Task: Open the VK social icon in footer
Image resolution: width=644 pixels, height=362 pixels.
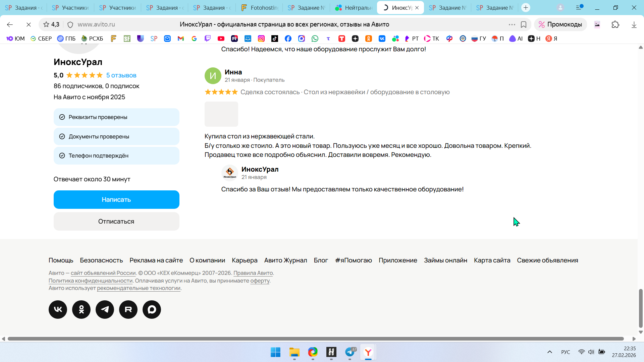Action: pyautogui.click(x=58, y=309)
